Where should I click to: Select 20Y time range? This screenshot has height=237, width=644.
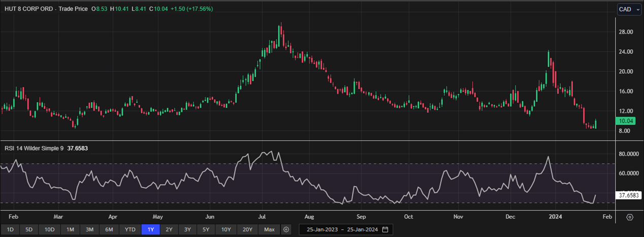coord(247,229)
